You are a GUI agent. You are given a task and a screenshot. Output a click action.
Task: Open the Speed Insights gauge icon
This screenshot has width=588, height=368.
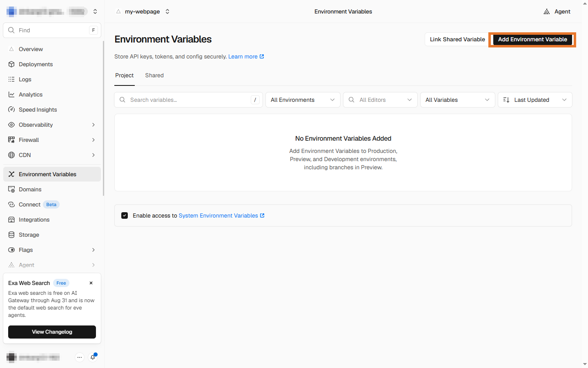[11, 110]
